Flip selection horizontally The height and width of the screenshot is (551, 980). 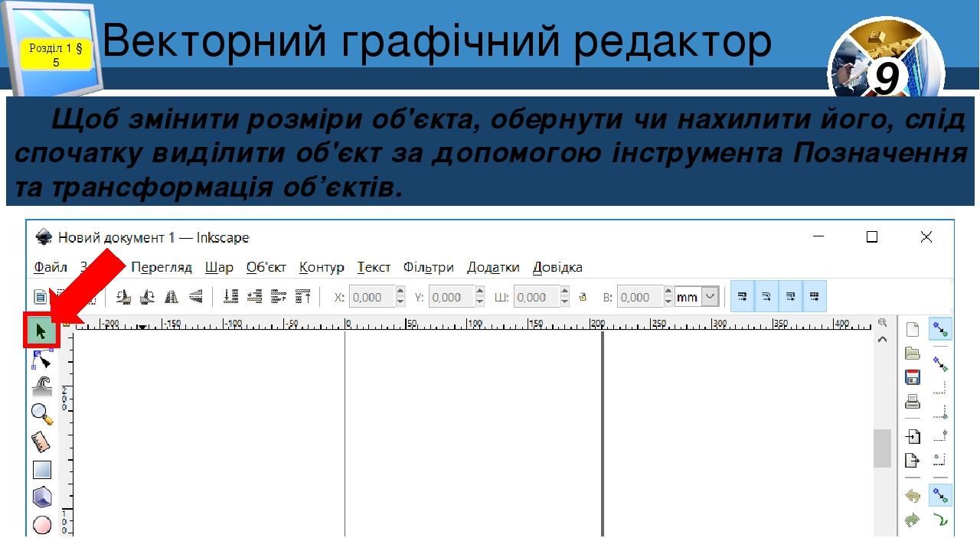pyautogui.click(x=171, y=297)
